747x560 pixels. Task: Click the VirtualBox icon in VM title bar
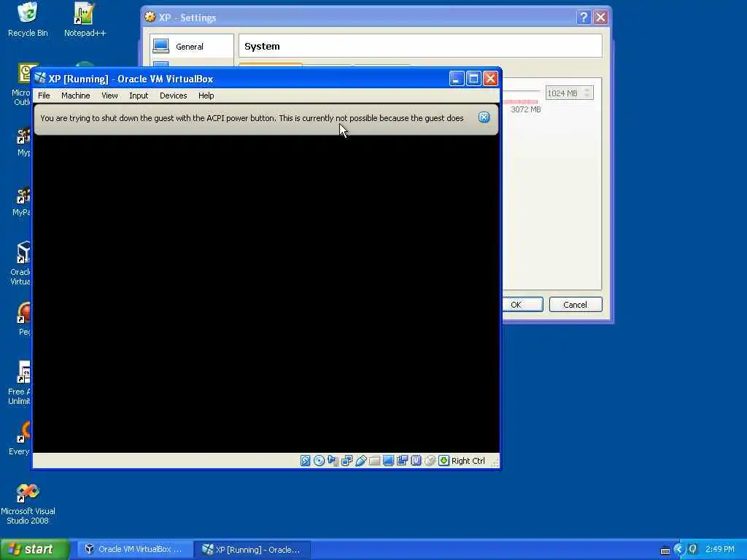click(40, 78)
